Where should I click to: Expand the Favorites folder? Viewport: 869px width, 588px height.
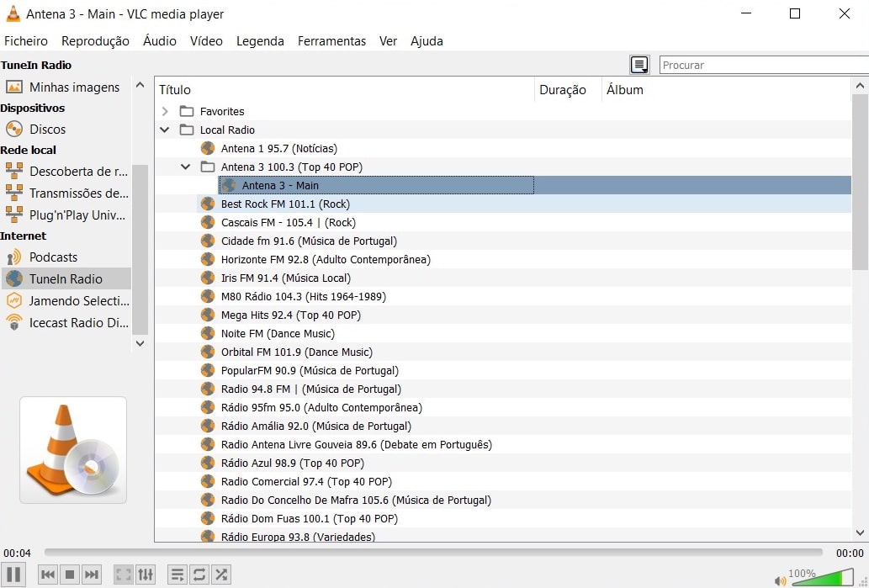click(x=166, y=111)
